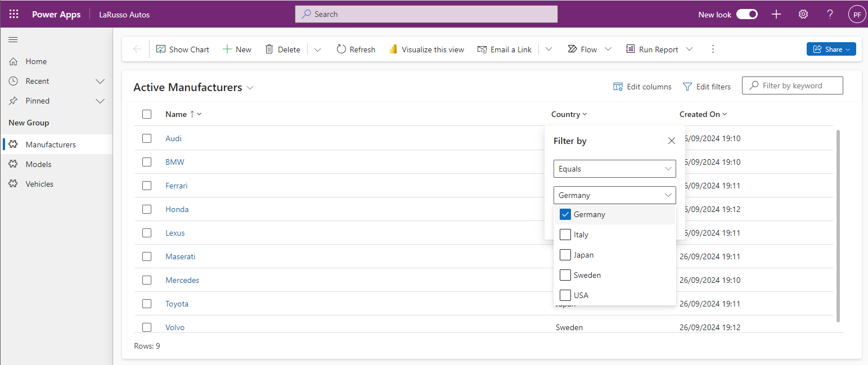Check the Japan filter checkbox
The width and height of the screenshot is (868, 365).
tap(565, 254)
